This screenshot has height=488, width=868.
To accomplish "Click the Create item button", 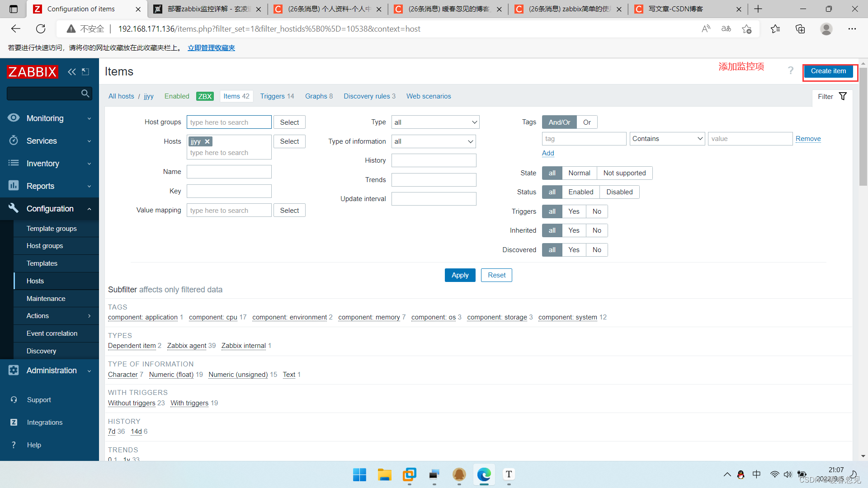I will pyautogui.click(x=828, y=71).
